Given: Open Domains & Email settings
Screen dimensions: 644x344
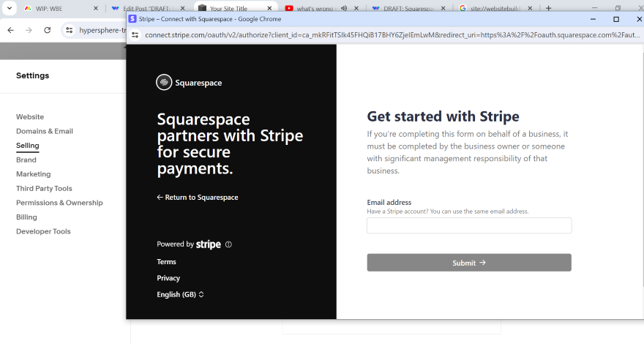Looking at the screenshot, I should 45,131.
